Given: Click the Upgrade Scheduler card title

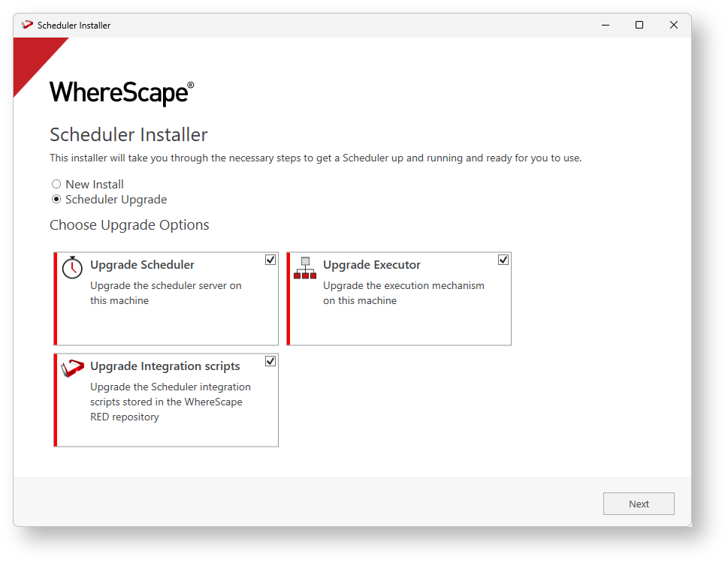Looking at the screenshot, I should 142,265.
